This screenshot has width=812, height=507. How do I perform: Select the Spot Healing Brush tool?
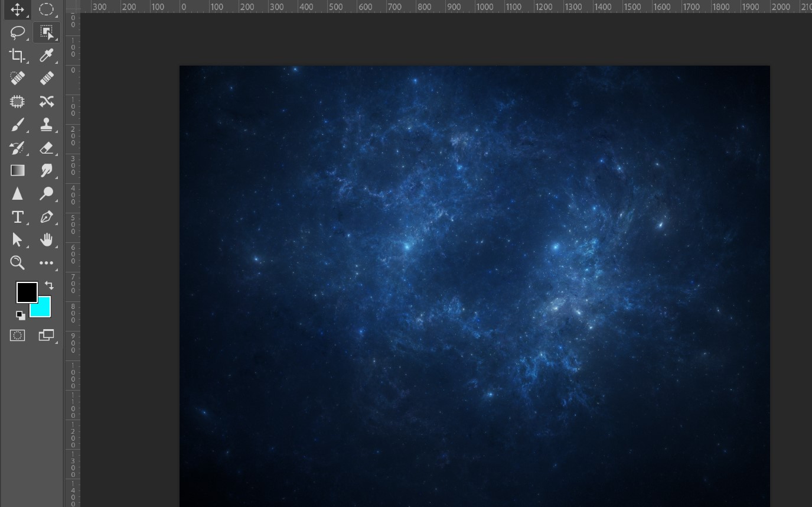[x=17, y=78]
